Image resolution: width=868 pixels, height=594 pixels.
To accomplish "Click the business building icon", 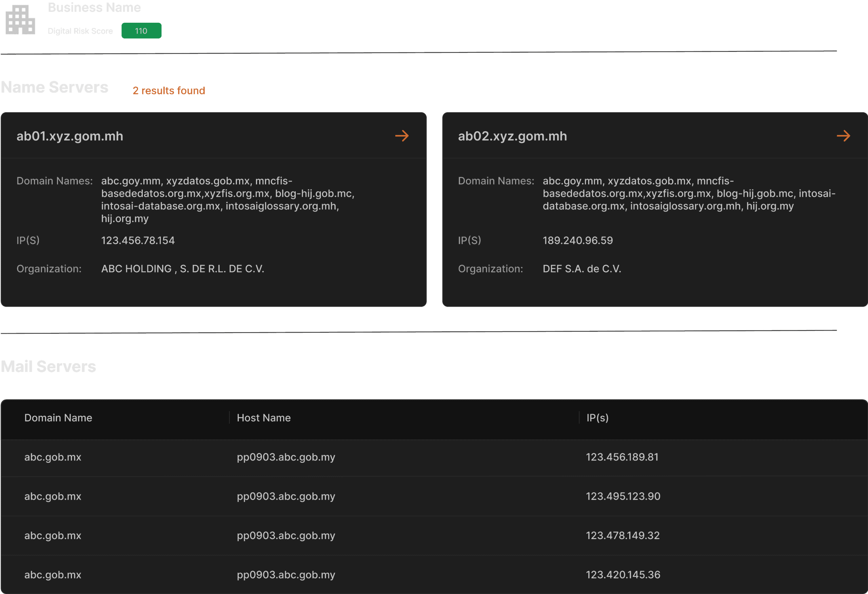I will tap(20, 19).
